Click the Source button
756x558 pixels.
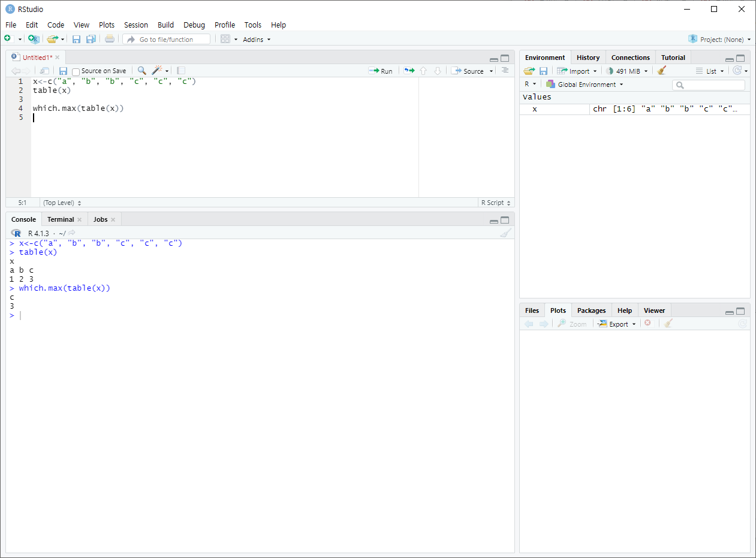click(468, 71)
